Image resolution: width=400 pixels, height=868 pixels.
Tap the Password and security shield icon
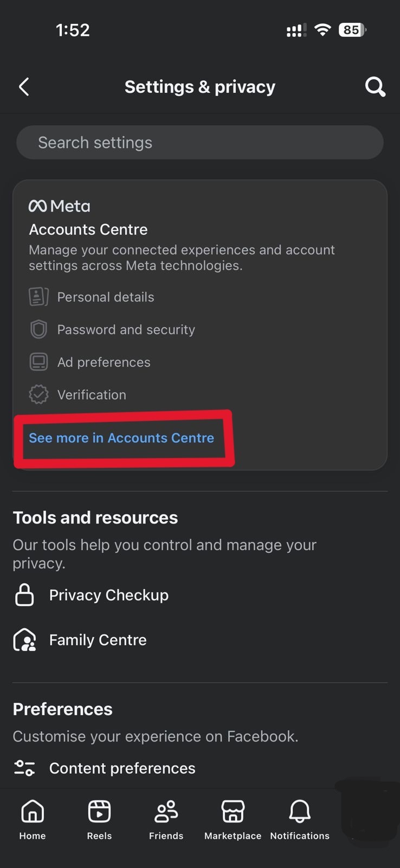(38, 329)
